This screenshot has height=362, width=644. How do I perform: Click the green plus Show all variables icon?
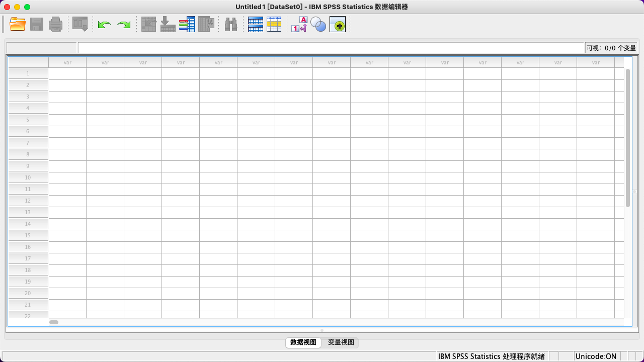coord(338,24)
